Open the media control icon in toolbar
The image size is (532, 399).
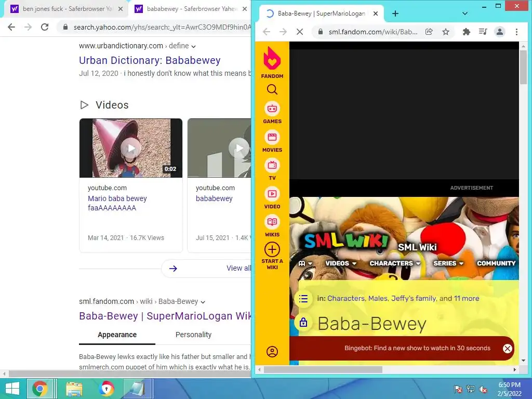click(483, 32)
